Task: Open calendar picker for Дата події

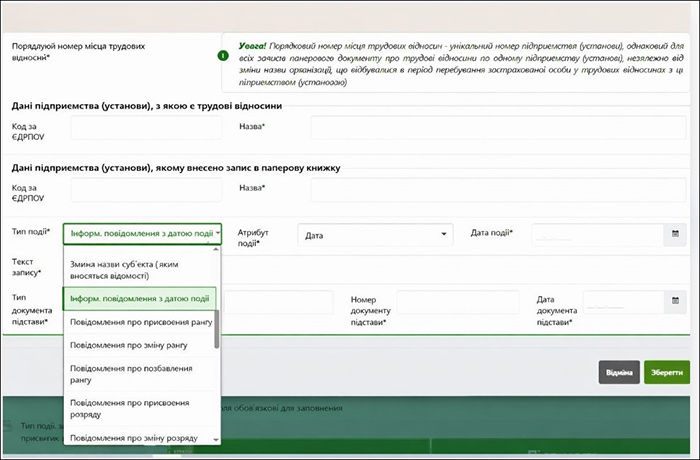Action: point(675,234)
